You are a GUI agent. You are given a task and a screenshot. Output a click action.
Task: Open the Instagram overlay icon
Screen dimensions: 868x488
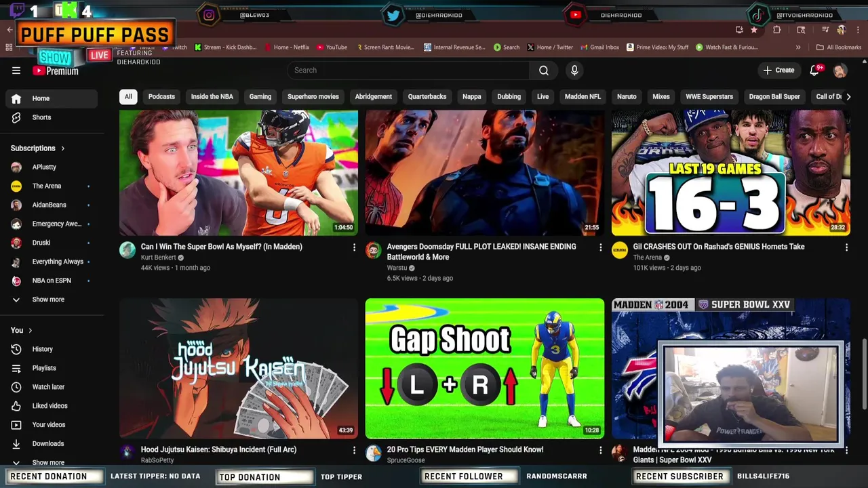click(209, 15)
